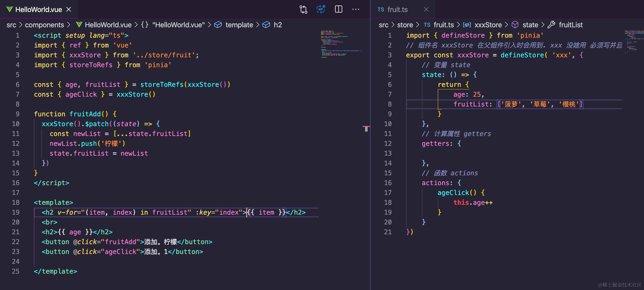Click '// 变量 state' comment in fruit.ts

tap(446, 65)
